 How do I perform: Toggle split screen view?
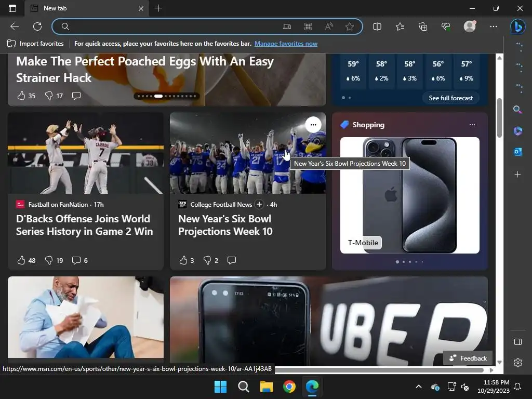click(x=377, y=26)
